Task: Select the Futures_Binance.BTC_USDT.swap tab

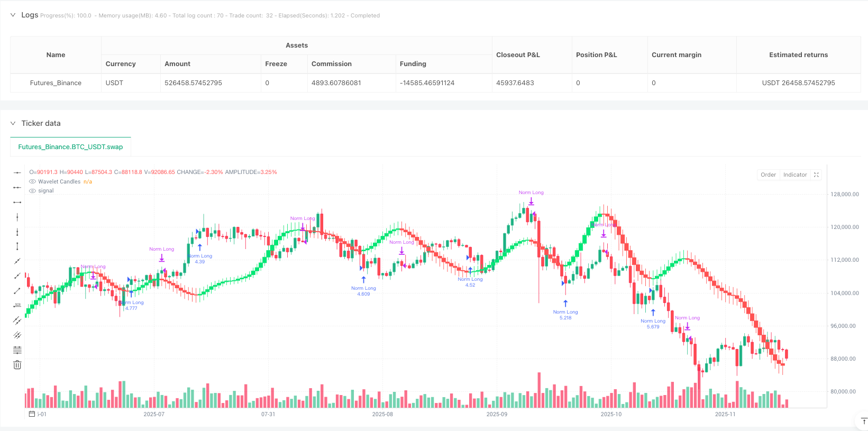Action: coord(70,147)
